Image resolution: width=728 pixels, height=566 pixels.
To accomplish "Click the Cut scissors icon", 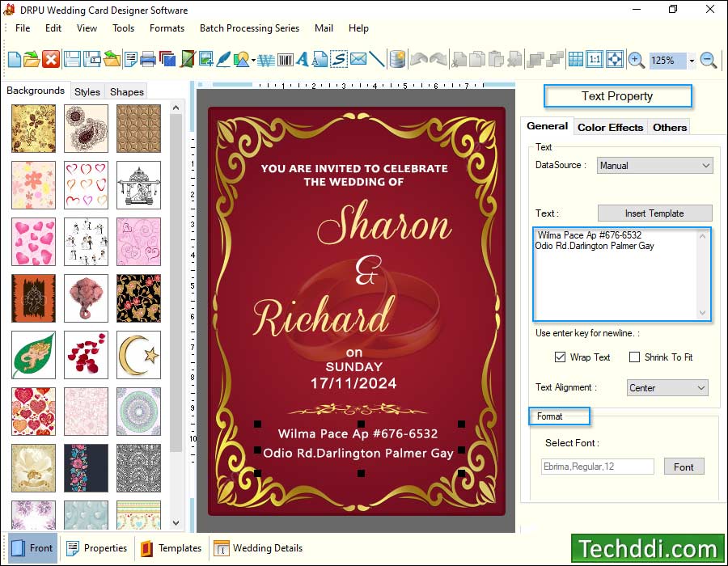I will pyautogui.click(x=459, y=60).
